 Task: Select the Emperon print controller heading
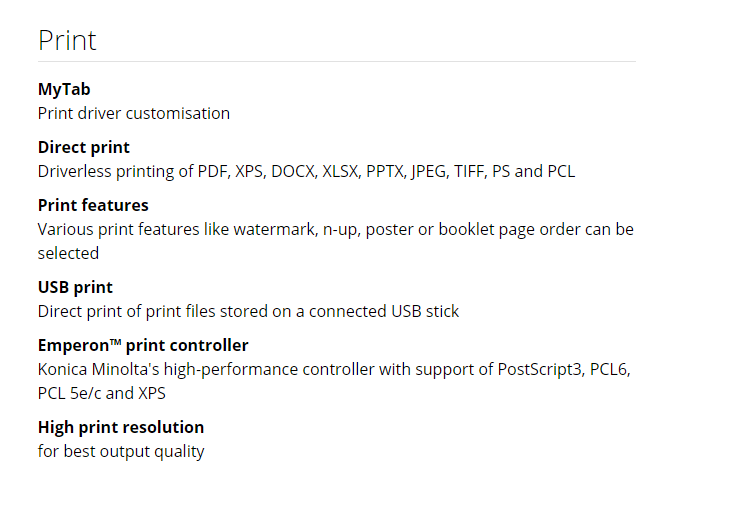143,345
